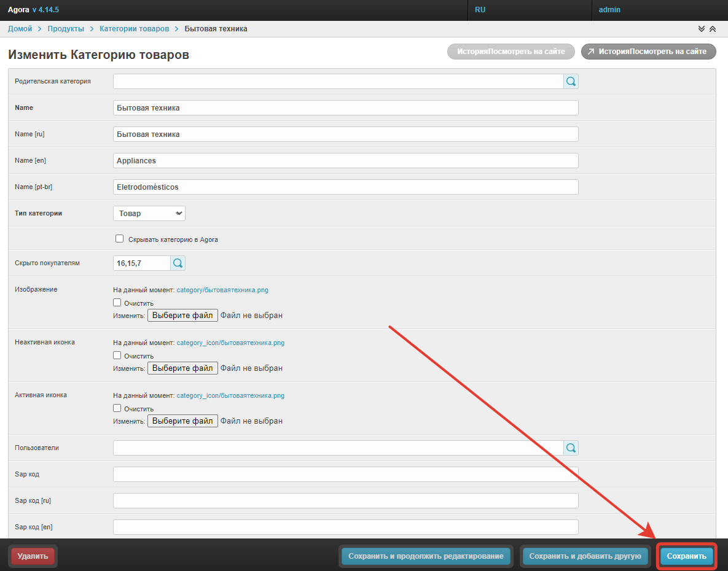The image size is (728, 571).
Task: Check Очистить under Изображение
Action: tap(117, 303)
